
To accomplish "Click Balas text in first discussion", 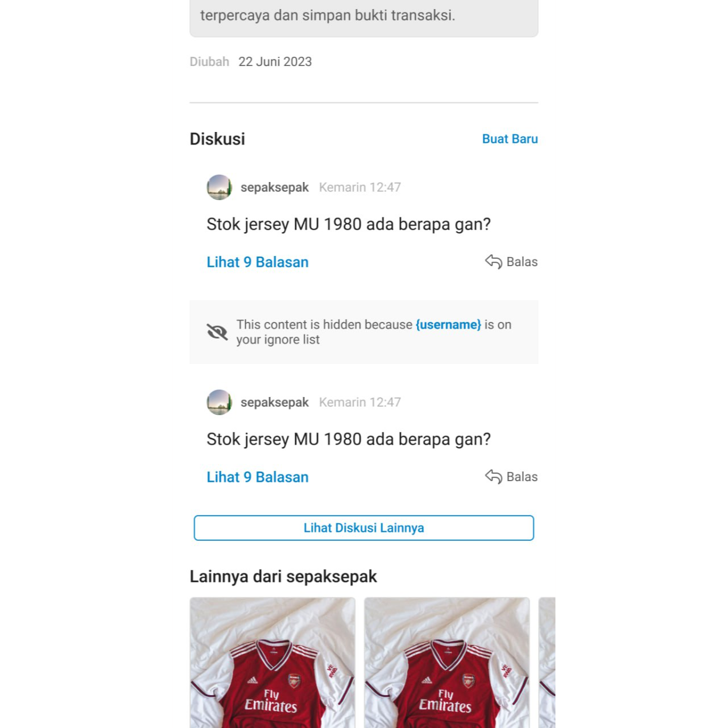I will coord(522,262).
